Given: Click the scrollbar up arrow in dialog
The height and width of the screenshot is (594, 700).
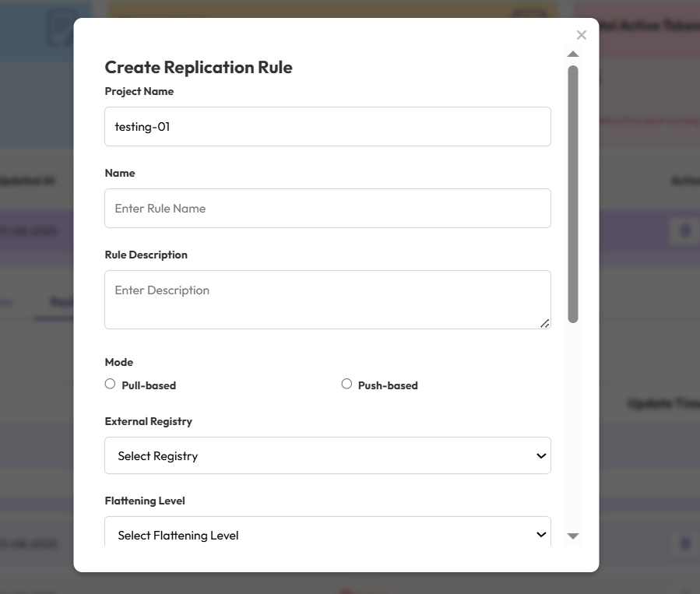Looking at the screenshot, I should (573, 54).
